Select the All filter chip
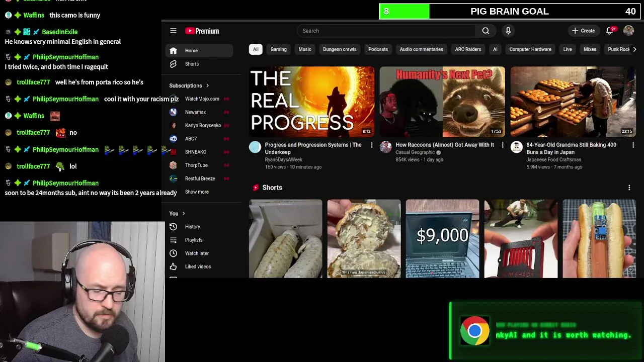Image resolution: width=644 pixels, height=362 pixels. click(256, 49)
